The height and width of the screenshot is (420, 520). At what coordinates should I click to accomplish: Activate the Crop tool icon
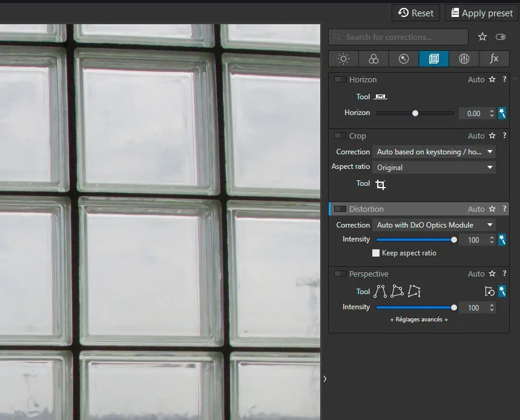click(x=380, y=184)
